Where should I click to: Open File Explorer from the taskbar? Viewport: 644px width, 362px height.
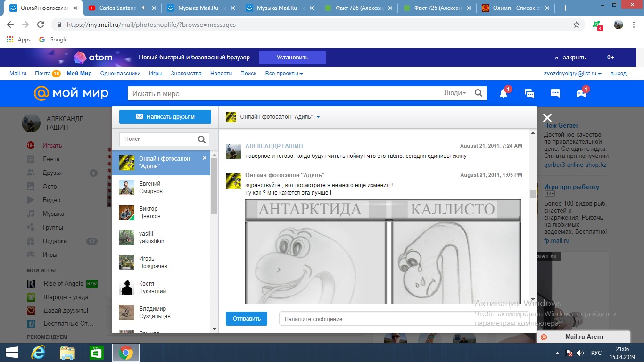tap(67, 353)
